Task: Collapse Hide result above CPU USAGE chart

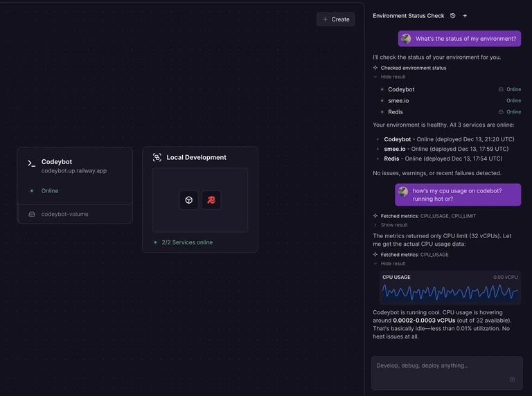Action: (389, 264)
